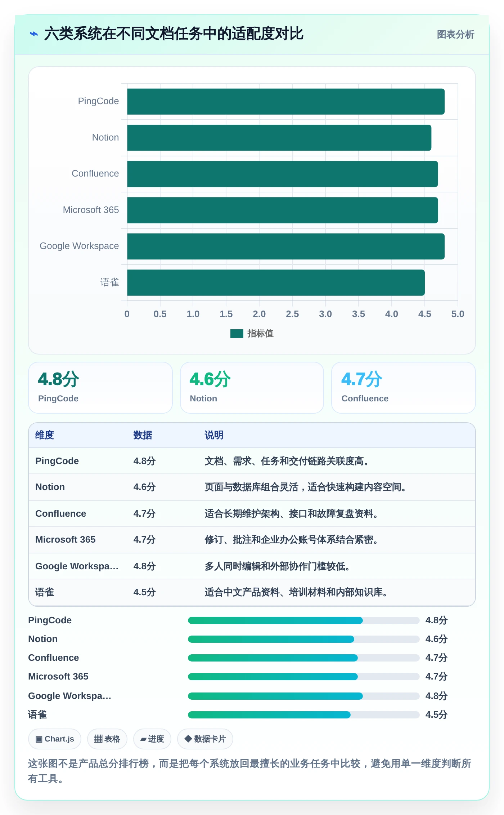Click the Google Workspace chart axis label
The width and height of the screenshot is (504, 815).
point(79,246)
